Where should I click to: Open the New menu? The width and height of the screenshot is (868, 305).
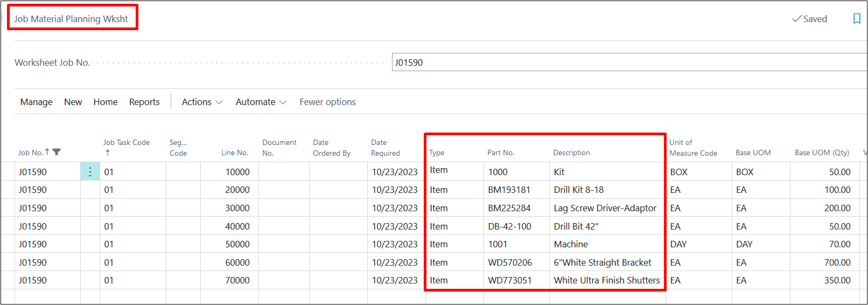coord(73,102)
